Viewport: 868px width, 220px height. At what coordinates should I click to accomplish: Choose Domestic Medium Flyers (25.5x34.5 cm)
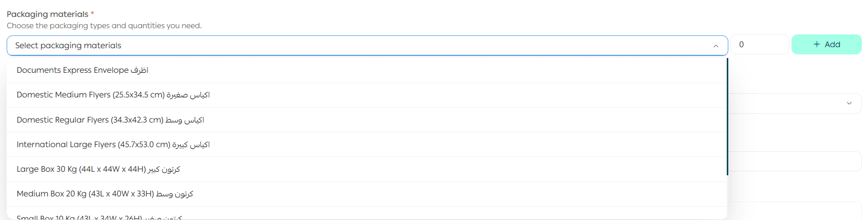113,95
